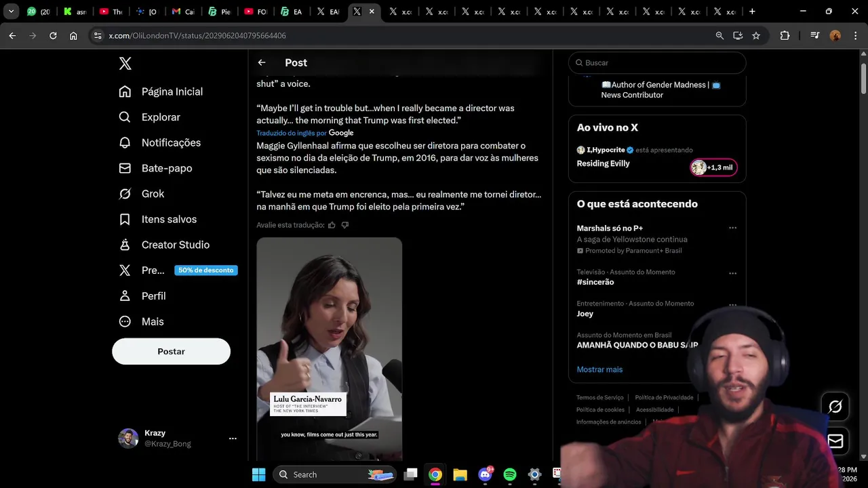Open Termos de Serviço link
Screen dimensions: 868x488
pos(600,398)
